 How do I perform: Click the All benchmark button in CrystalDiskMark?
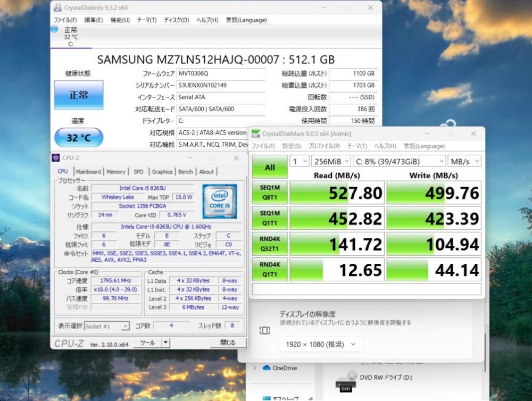click(x=270, y=167)
